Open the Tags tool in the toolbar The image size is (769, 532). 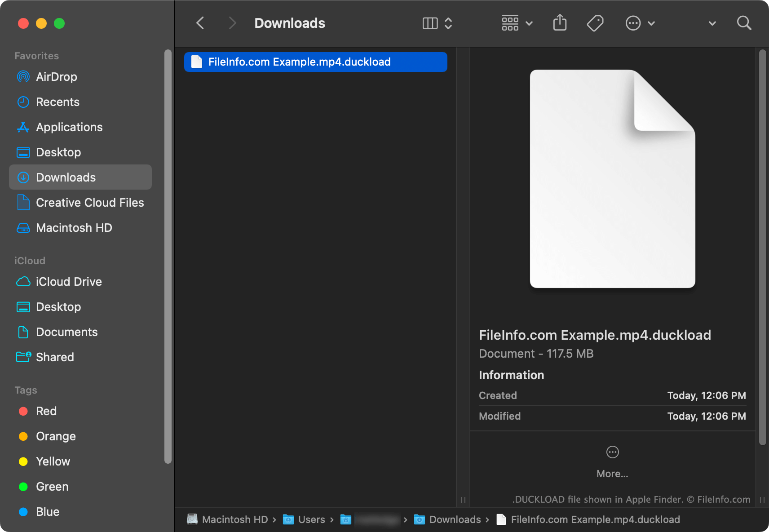point(595,23)
